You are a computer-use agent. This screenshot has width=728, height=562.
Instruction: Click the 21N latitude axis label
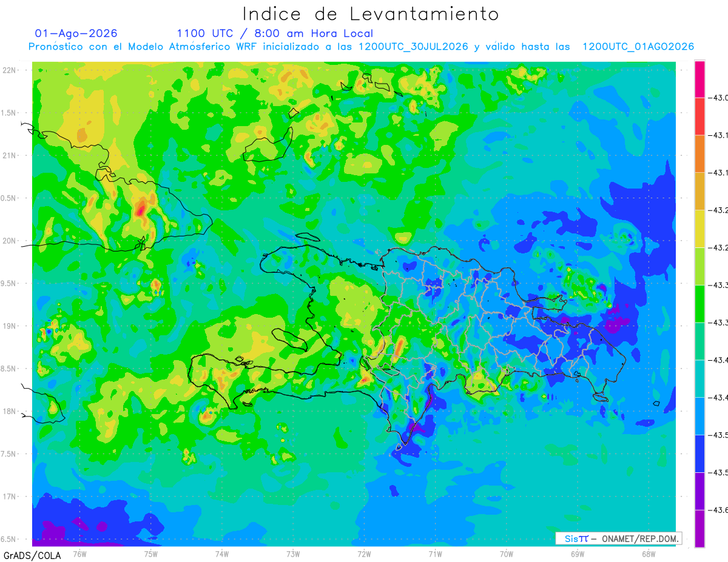10,155
